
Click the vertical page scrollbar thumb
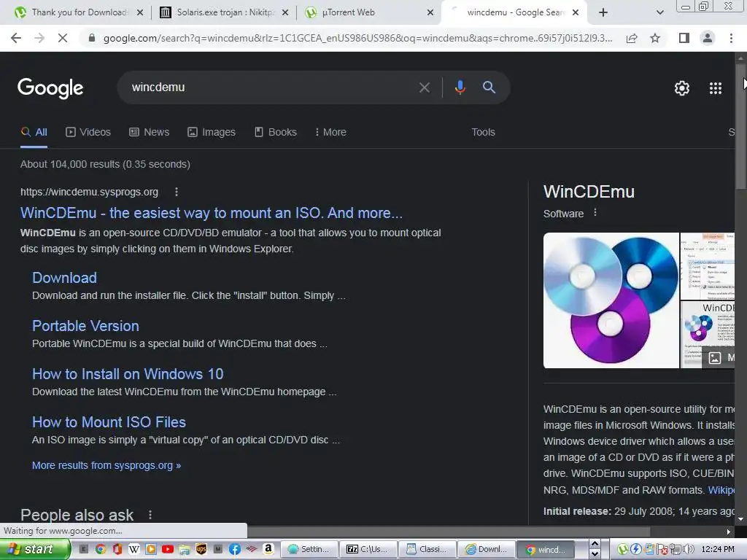click(740, 126)
